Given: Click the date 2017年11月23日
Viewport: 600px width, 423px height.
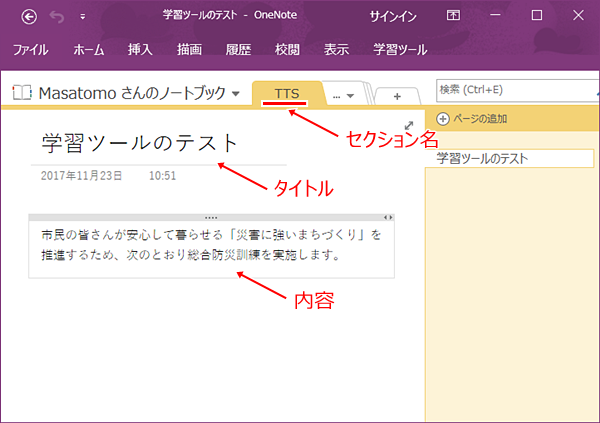Looking at the screenshot, I should (81, 175).
